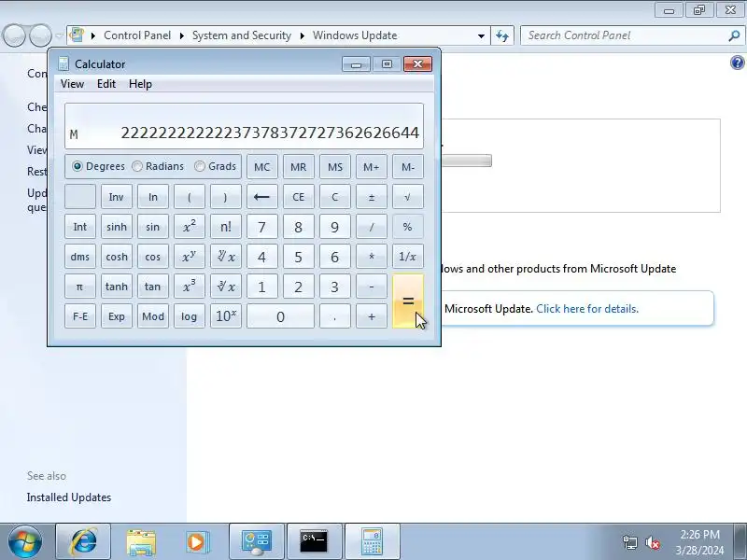Click the digit 7 button
Image resolution: width=747 pixels, height=560 pixels.
262,227
